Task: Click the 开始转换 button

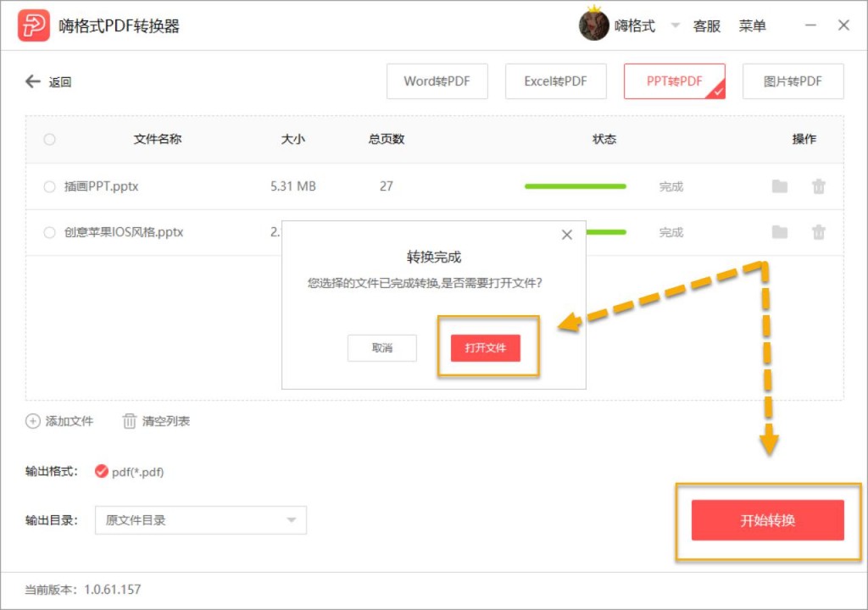Action: point(768,520)
